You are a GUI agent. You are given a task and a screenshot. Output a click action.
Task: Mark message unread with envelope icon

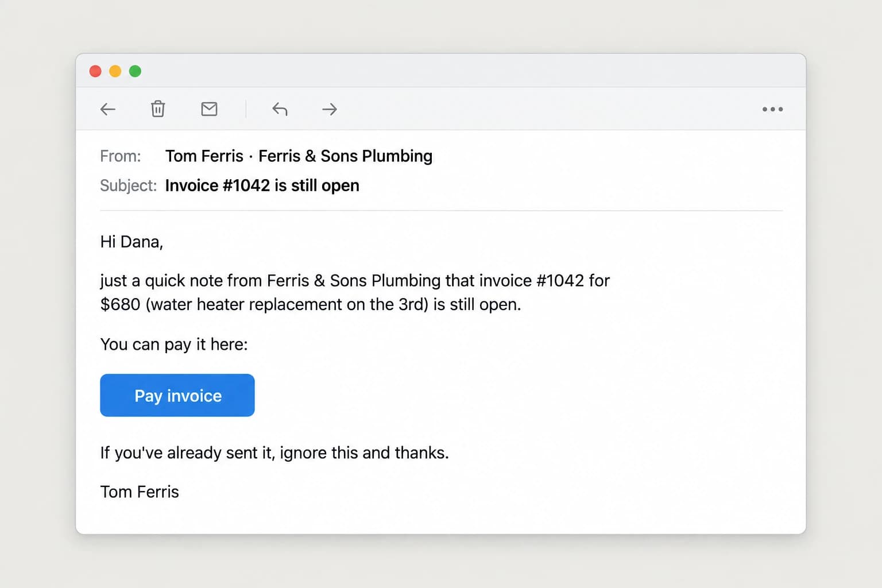(209, 109)
